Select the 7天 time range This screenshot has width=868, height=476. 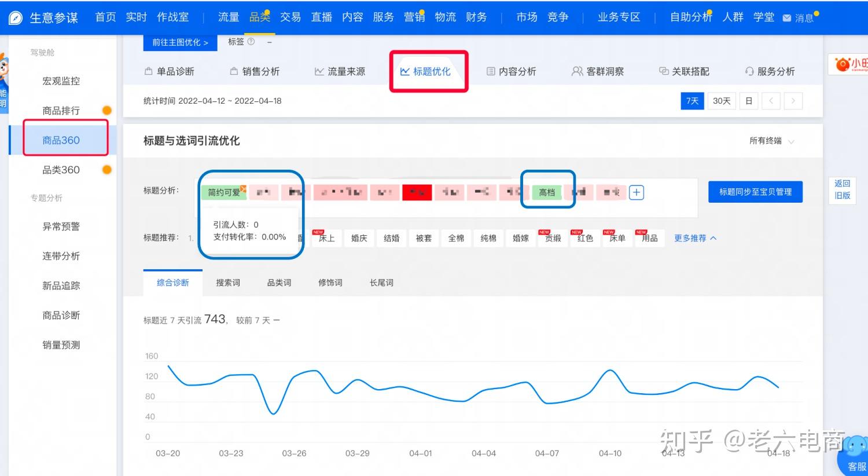point(692,101)
